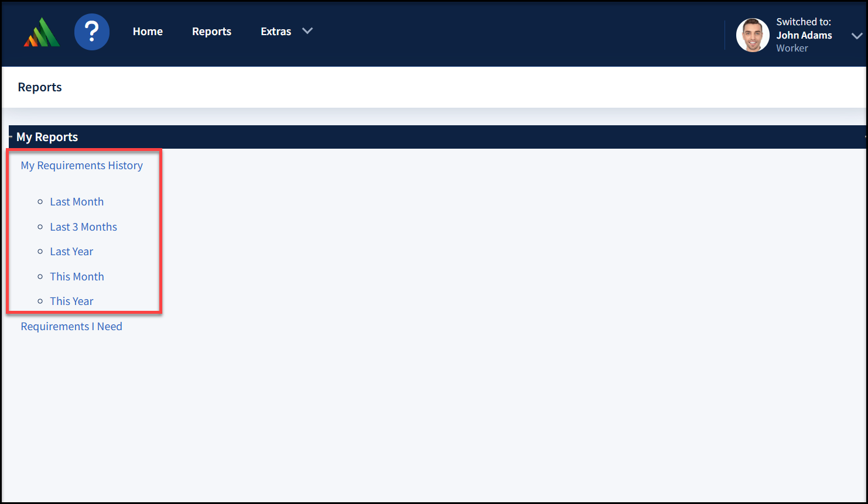Open the Last Year report
This screenshot has height=504, width=868.
click(71, 252)
